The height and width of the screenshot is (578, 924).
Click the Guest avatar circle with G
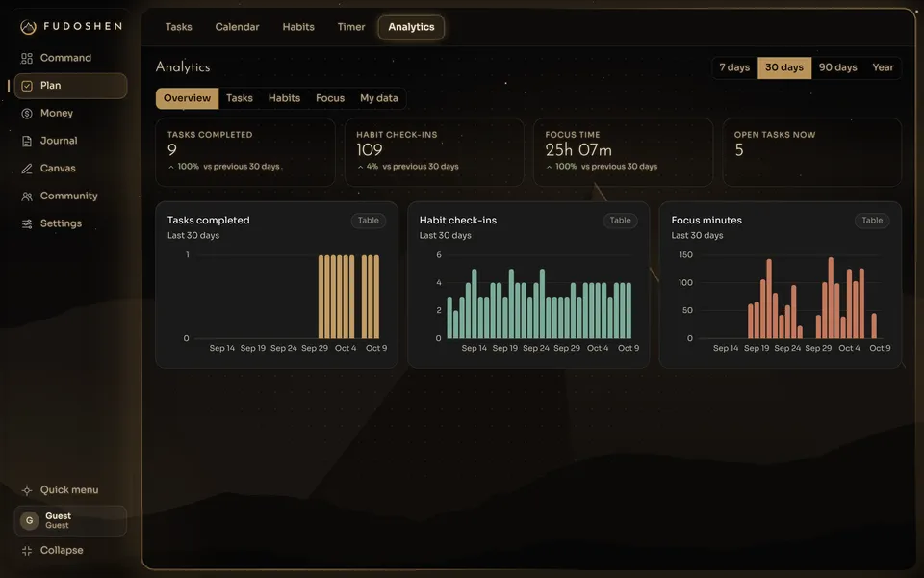pyautogui.click(x=30, y=521)
